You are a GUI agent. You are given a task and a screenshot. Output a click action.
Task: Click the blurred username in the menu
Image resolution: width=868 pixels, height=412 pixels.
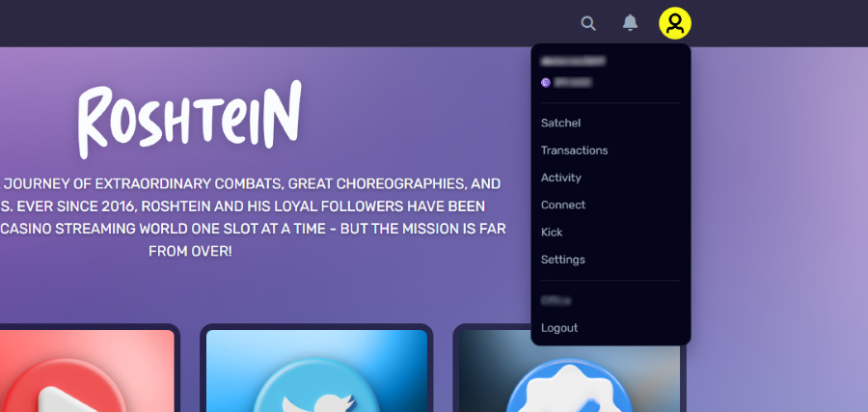coord(573,61)
